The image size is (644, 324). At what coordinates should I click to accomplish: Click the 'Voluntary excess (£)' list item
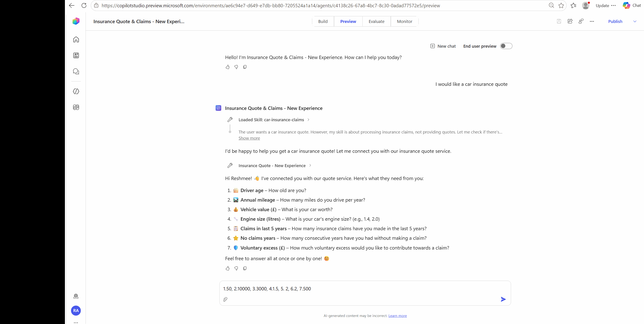click(338, 248)
